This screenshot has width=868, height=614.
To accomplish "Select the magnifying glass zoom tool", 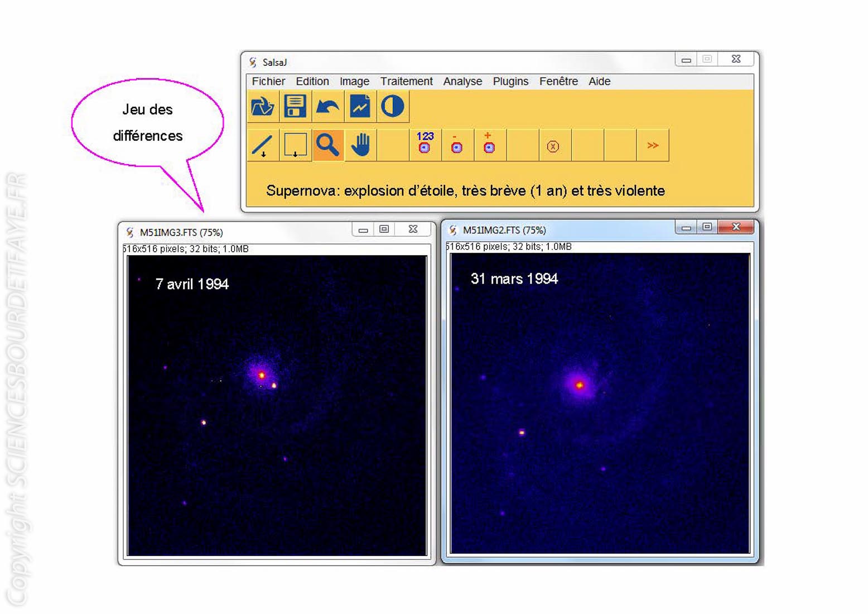I will click(x=327, y=146).
